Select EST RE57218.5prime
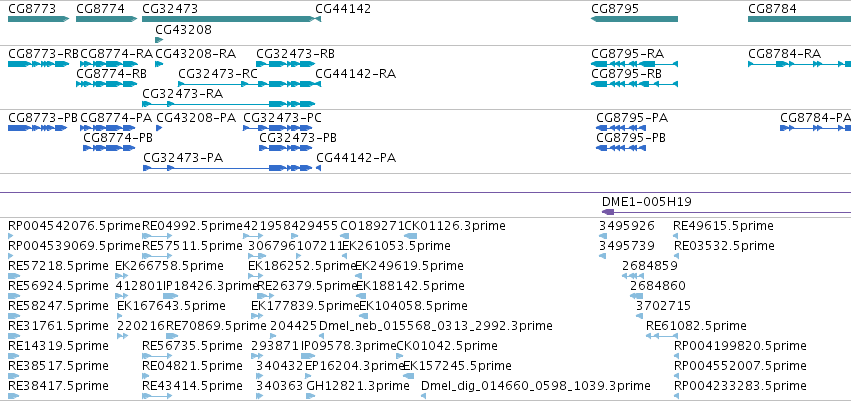This screenshot has height=401, width=851. pos(14,276)
